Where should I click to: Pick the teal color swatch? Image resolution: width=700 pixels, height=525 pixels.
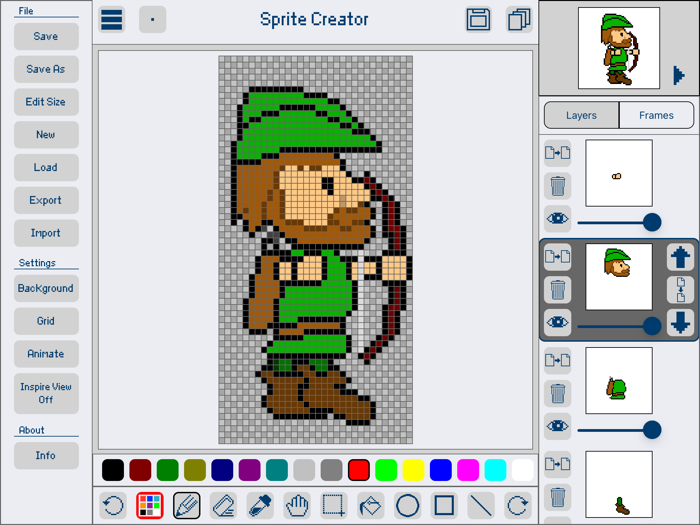[277, 470]
